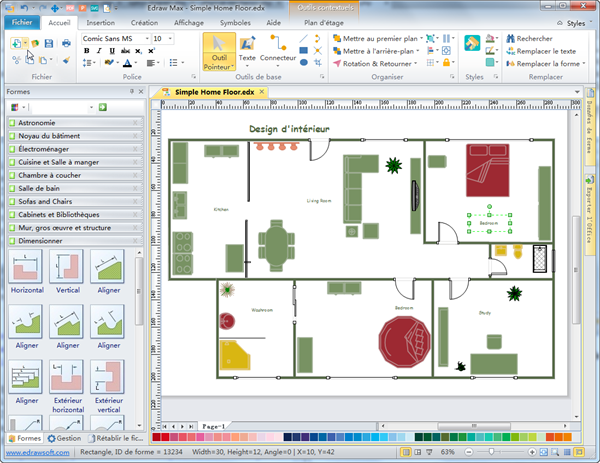Select the Outil Pointeur tool

tap(220, 51)
